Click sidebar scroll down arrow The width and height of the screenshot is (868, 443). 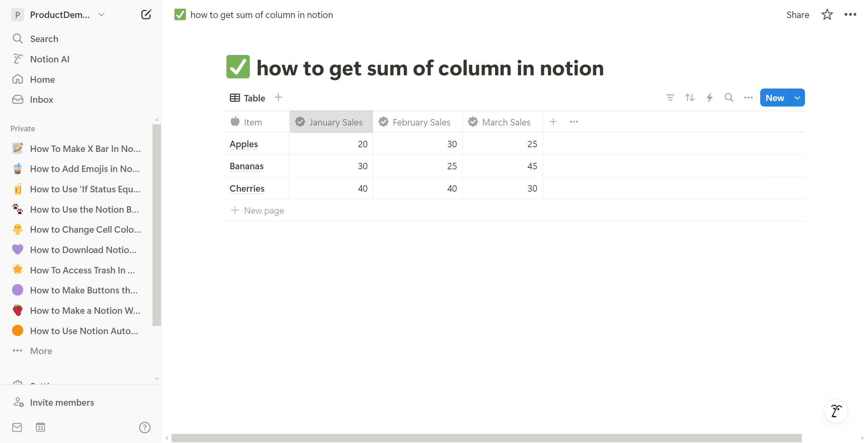point(157,379)
